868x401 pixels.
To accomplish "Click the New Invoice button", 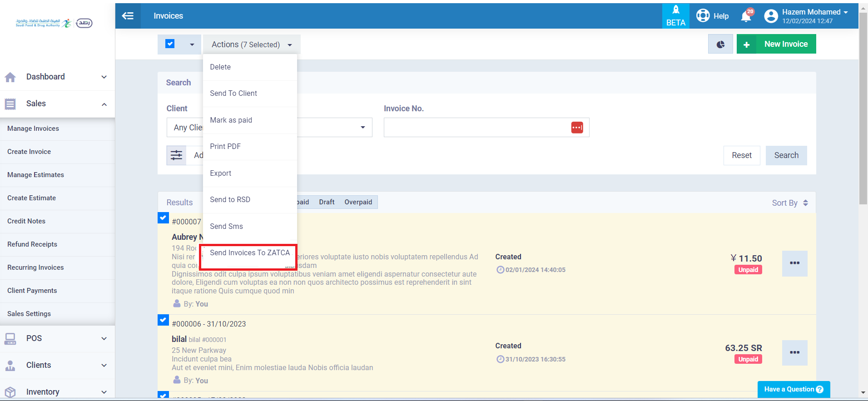I will coord(776,44).
